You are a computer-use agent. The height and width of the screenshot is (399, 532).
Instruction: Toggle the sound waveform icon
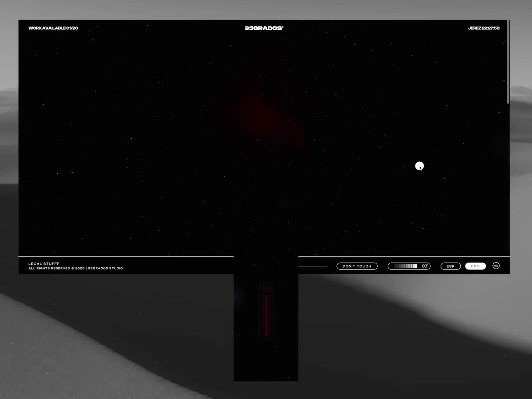[x=496, y=266]
